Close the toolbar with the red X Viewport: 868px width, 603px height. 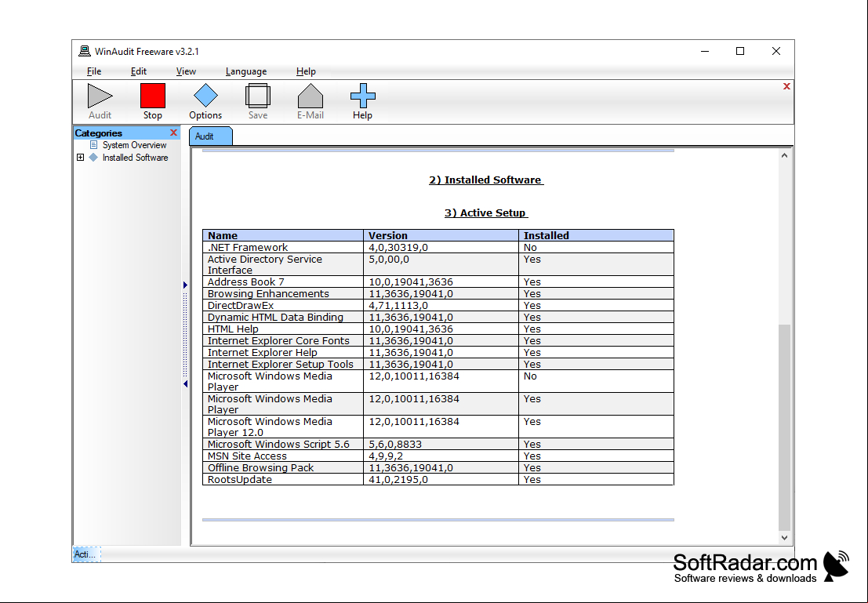tap(786, 86)
